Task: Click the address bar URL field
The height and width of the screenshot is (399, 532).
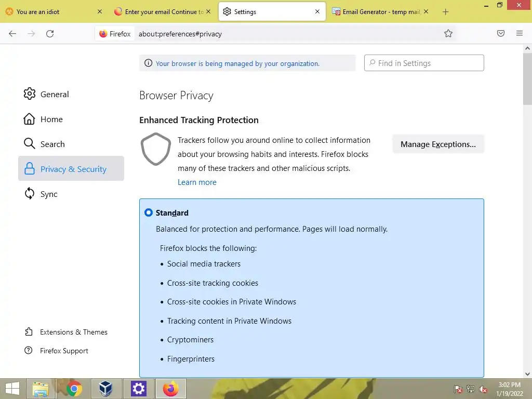Action: [x=288, y=34]
